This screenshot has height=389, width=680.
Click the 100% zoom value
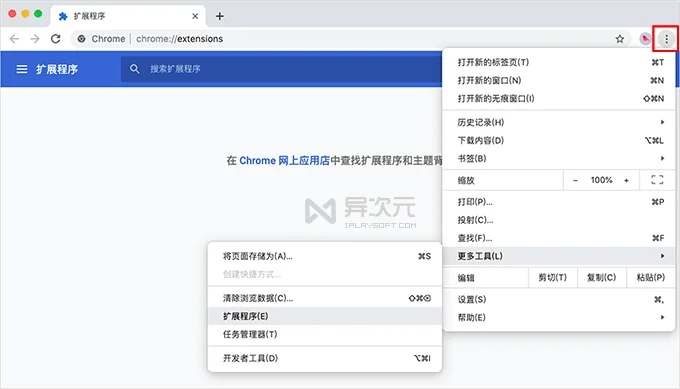coord(602,180)
